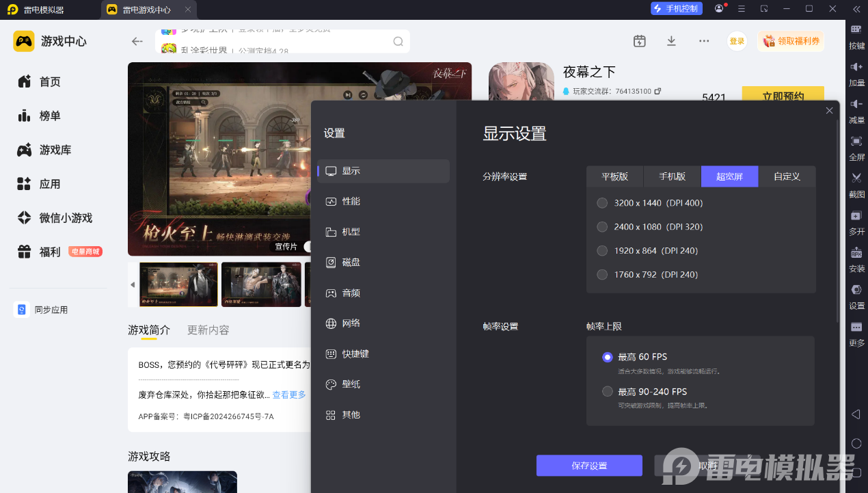Viewport: 868px width, 493px height.
Task: Collapse the right sidebar with double-chevron
Action: (856, 9)
